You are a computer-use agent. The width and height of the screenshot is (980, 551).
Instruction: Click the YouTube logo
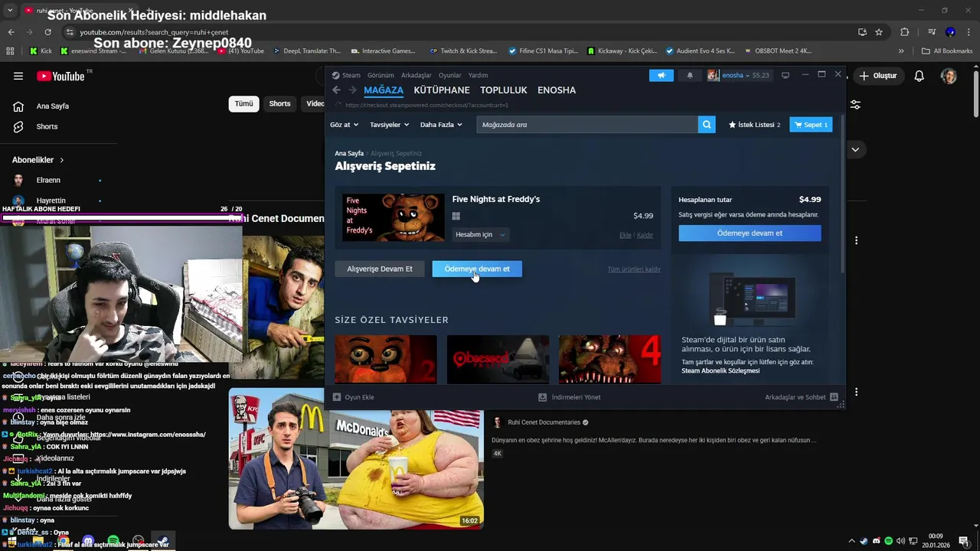tap(60, 76)
